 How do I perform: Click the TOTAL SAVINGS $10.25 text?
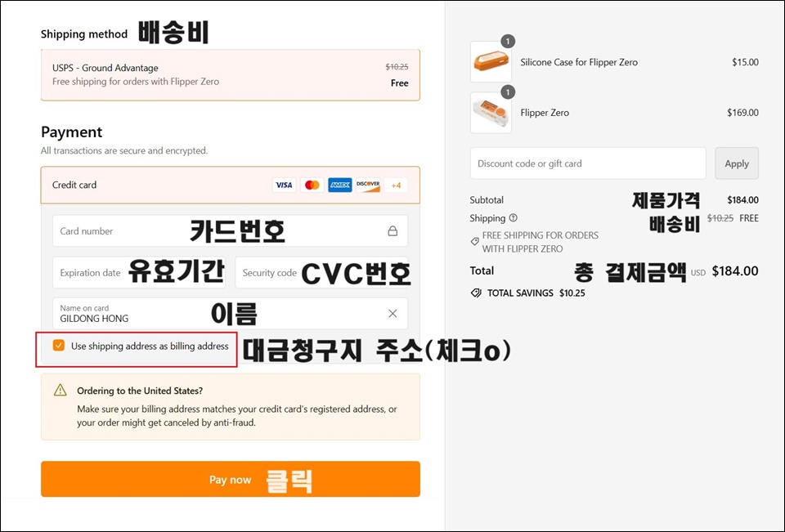click(536, 293)
